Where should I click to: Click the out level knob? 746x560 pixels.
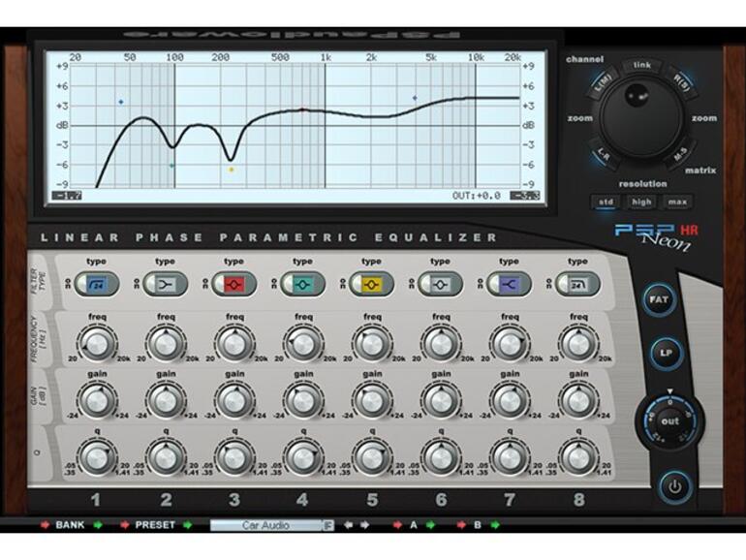[669, 421]
